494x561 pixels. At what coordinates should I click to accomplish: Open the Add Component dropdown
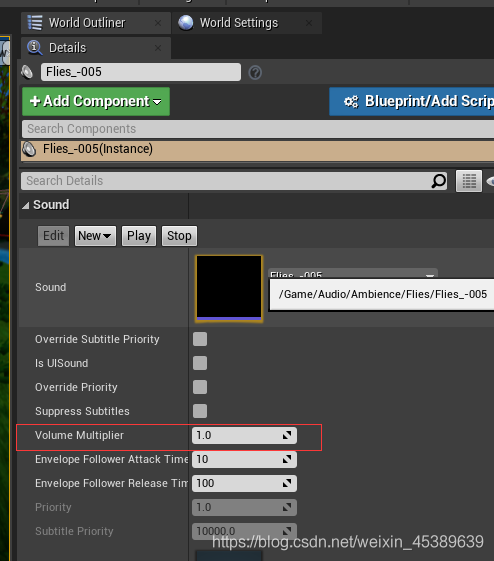click(x=96, y=102)
